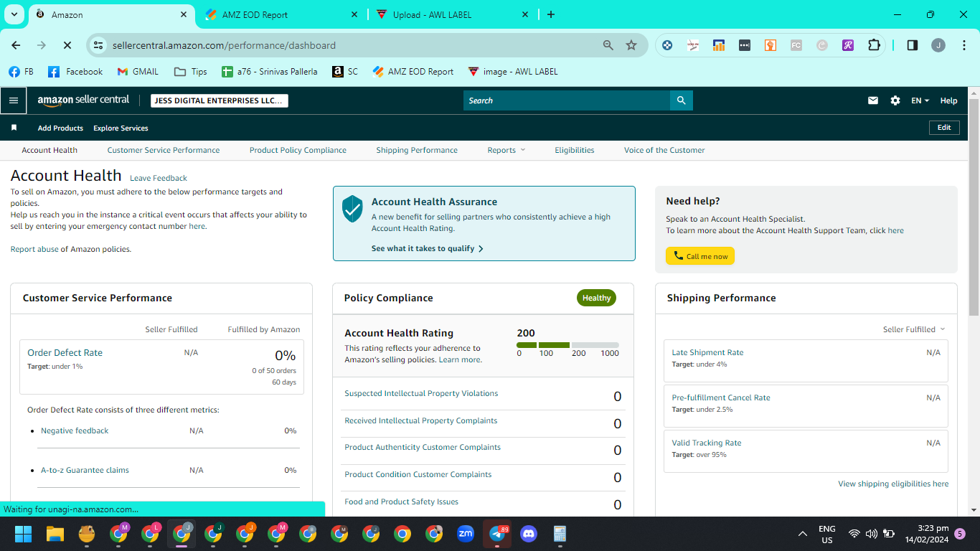
Task: Open the Voice of the Customer tab
Action: click(664, 150)
